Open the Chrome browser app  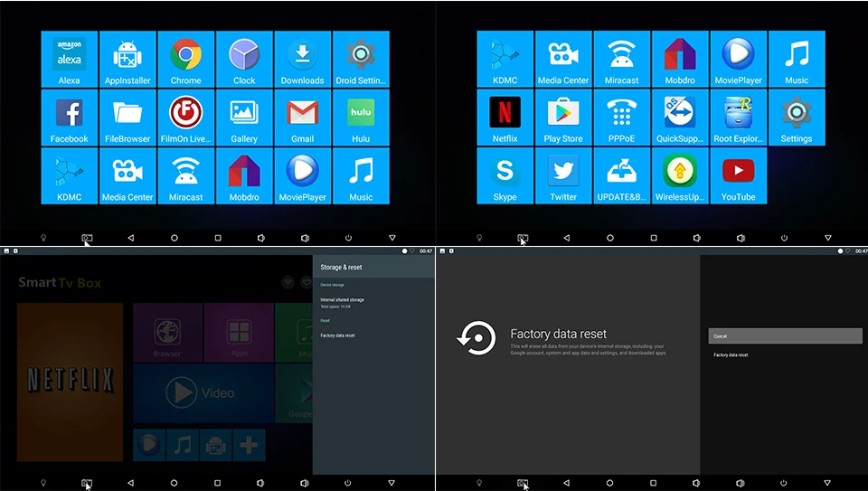[x=186, y=60]
